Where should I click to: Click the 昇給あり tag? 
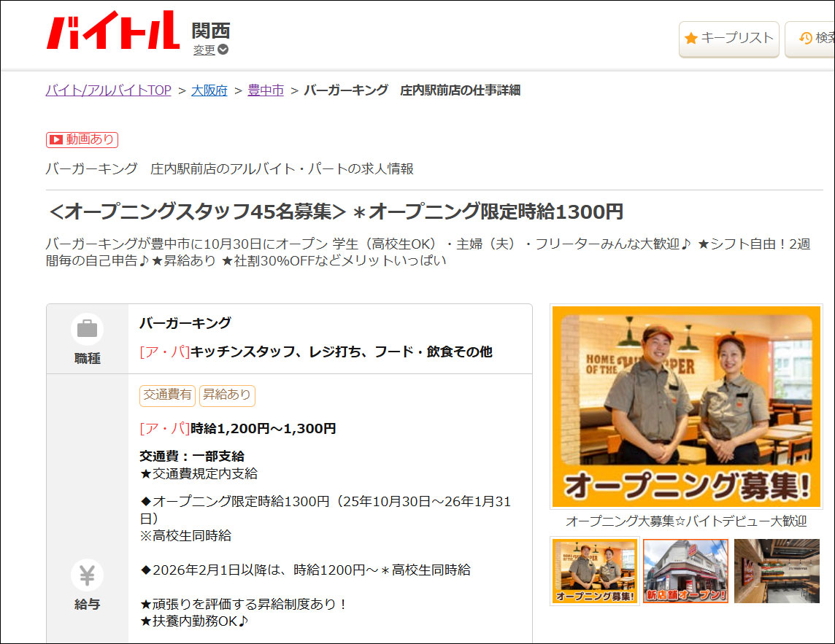click(x=227, y=395)
